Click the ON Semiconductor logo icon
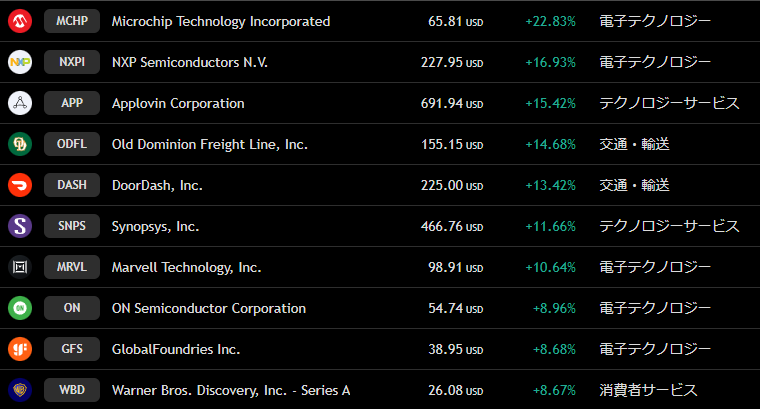The width and height of the screenshot is (760, 409). point(20,308)
